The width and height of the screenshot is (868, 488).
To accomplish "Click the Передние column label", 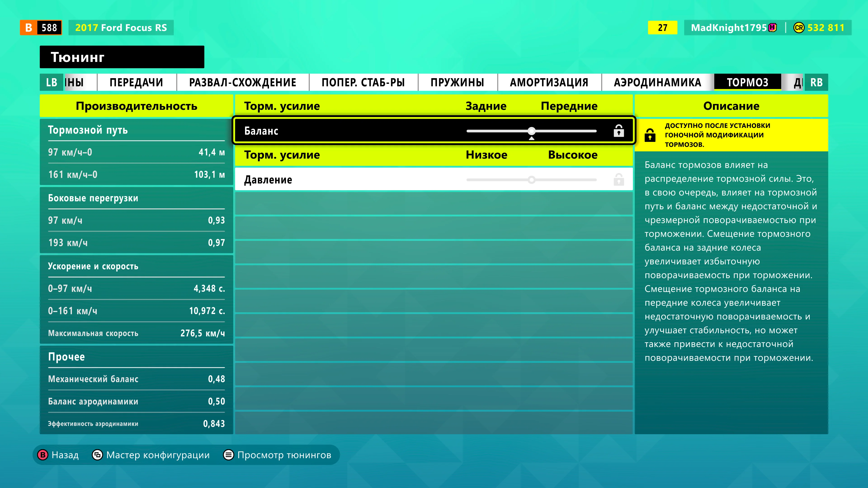I will [x=569, y=106].
